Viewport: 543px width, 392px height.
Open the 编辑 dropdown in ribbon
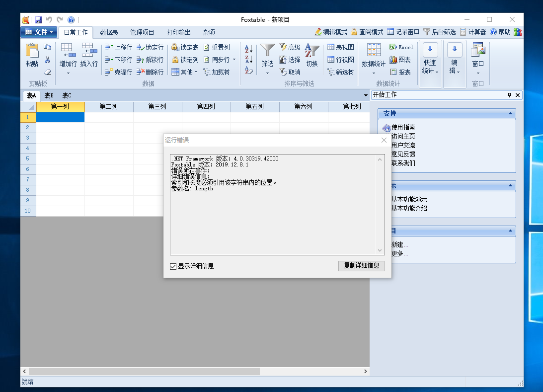point(455,64)
